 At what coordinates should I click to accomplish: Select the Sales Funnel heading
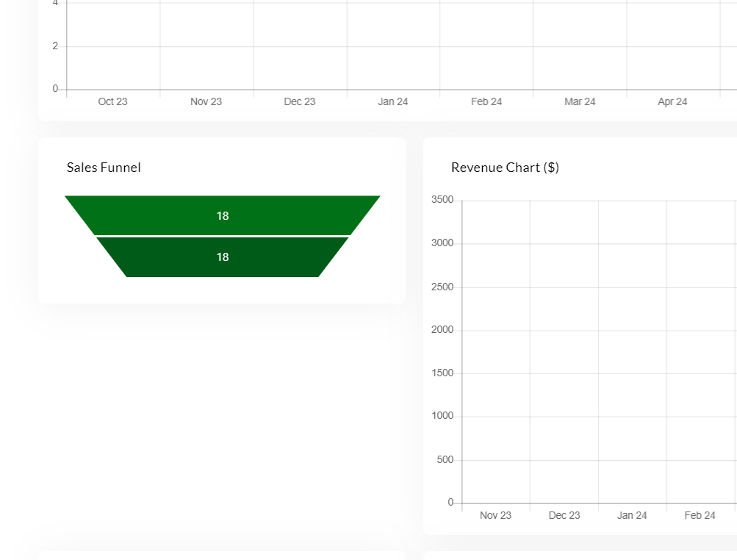[104, 168]
